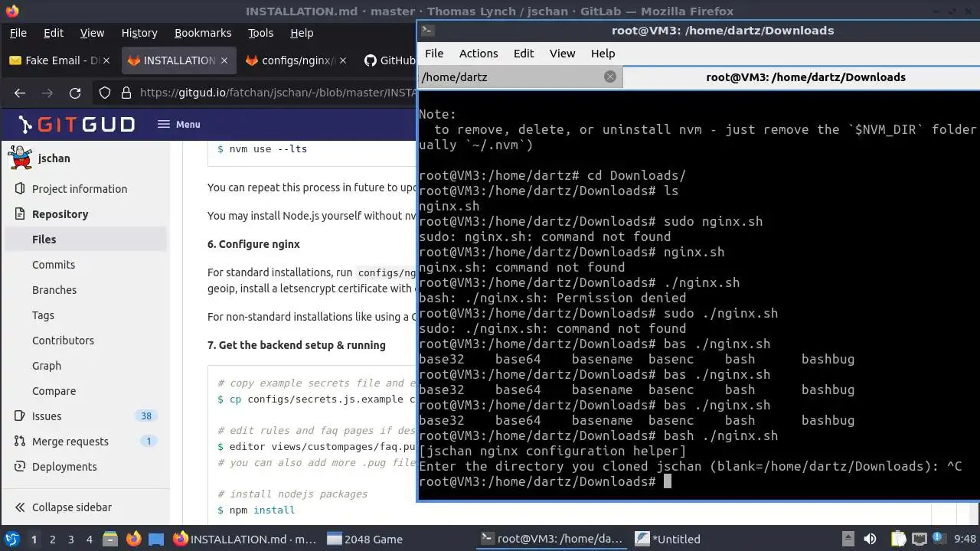Close the INSTALLATION browser tab
Screen dimensions: 980x551
(224, 60)
